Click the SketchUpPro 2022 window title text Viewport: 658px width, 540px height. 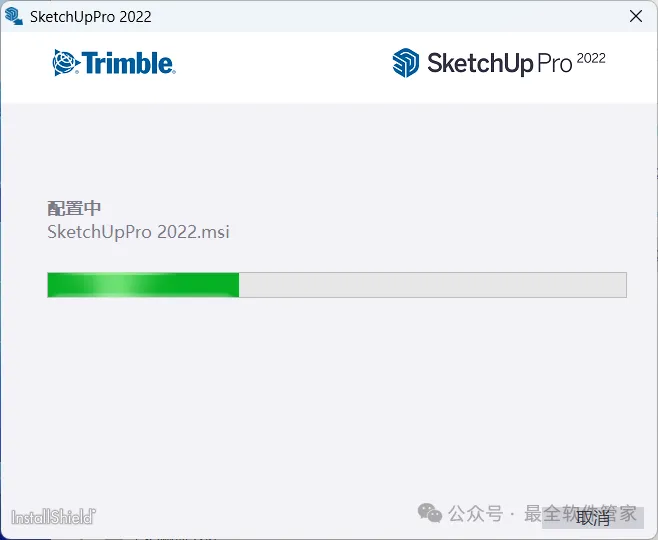click(91, 17)
